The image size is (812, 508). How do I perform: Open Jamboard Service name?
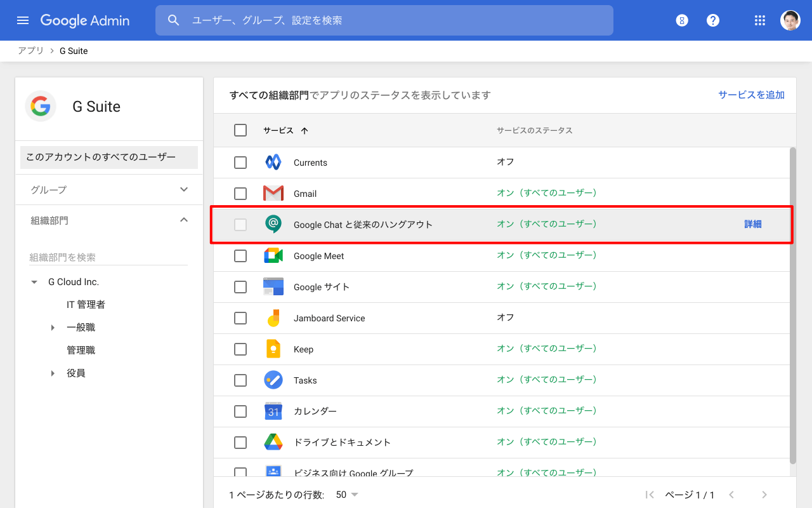coord(329,318)
